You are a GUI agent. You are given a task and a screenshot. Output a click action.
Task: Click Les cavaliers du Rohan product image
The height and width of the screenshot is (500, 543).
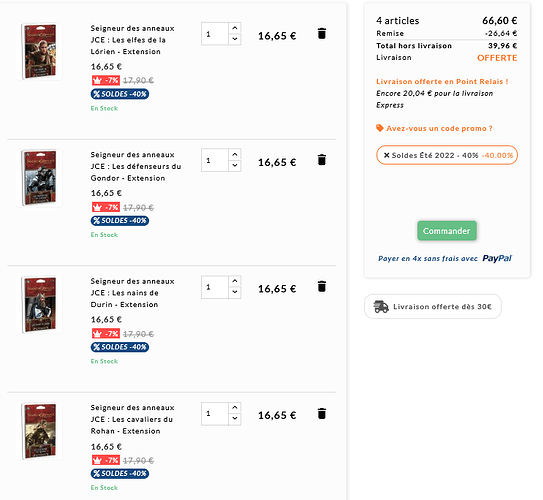click(39, 431)
